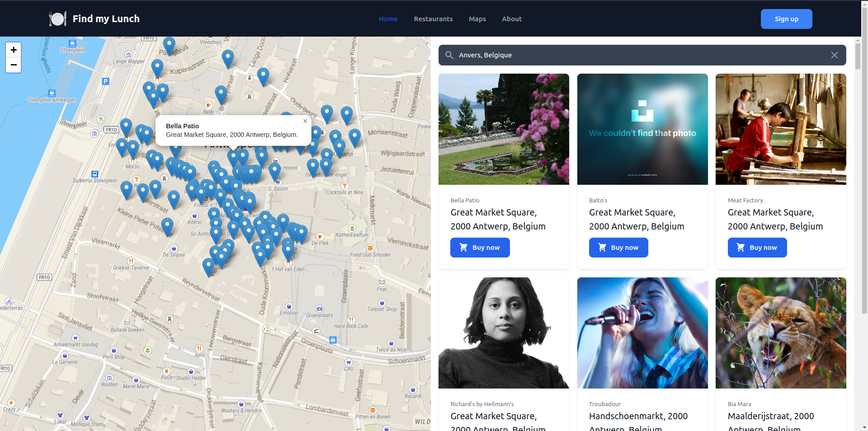The image size is (868, 431).
Task: Open the Troubadour singer photo
Action: click(642, 333)
